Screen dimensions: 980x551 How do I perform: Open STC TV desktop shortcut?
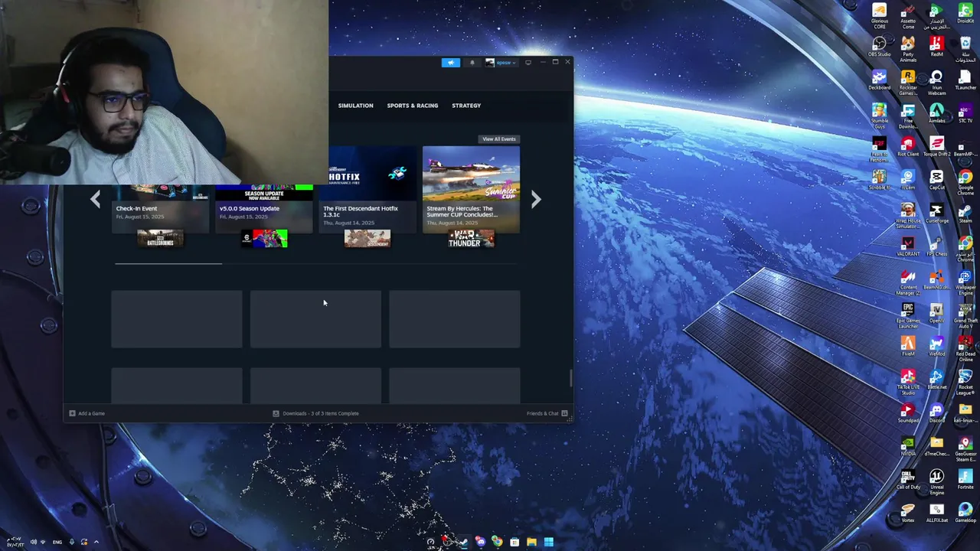pos(965,113)
